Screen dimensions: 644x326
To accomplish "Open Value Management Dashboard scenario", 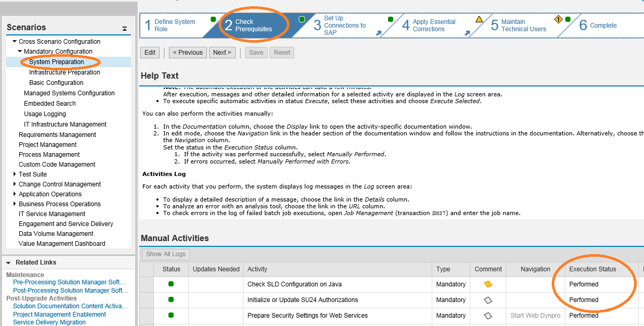I will tap(62, 244).
